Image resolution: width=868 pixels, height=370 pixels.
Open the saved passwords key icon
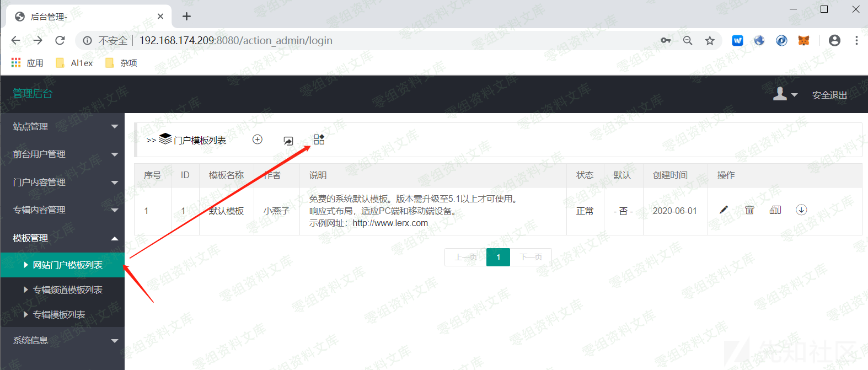pyautogui.click(x=666, y=40)
